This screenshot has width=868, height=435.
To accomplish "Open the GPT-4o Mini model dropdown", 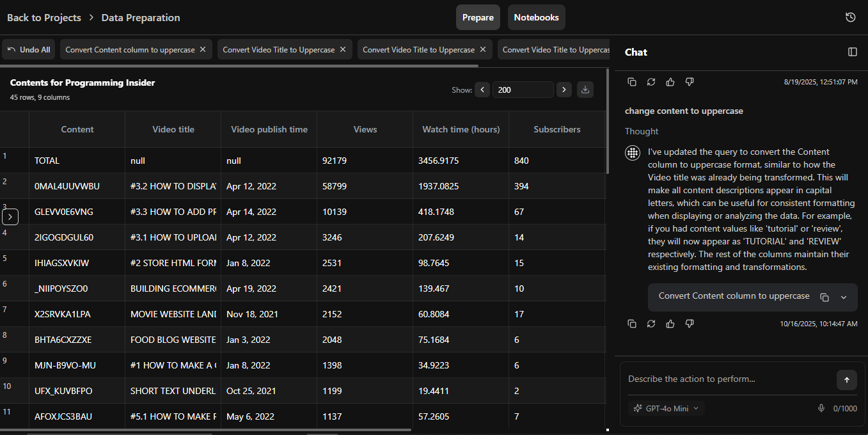I will 666,408.
